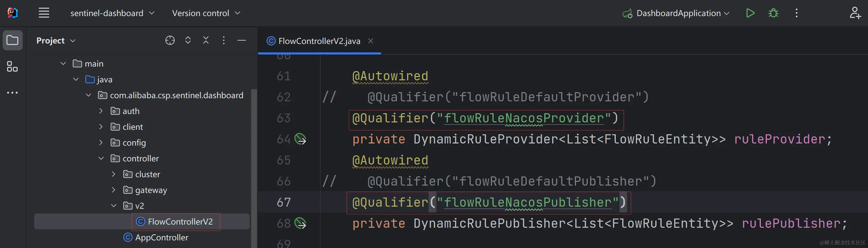Image resolution: width=868 pixels, height=248 pixels.
Task: Click the add user collaboration icon
Action: coord(855,13)
